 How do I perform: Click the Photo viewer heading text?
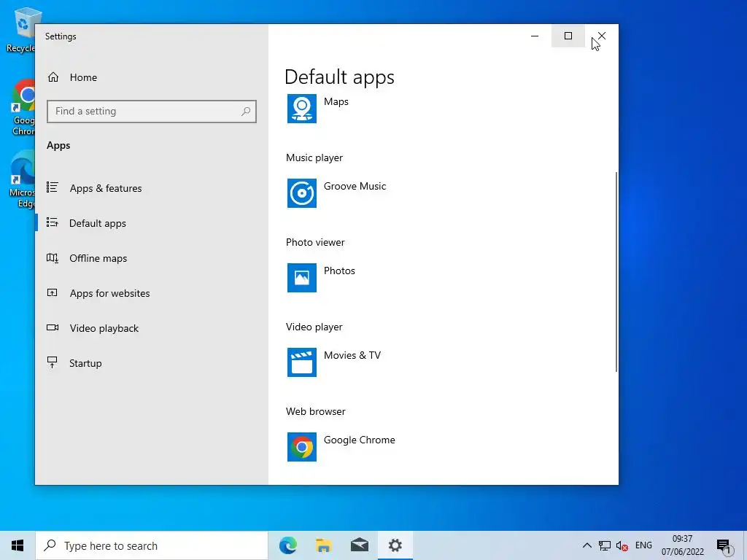click(315, 242)
